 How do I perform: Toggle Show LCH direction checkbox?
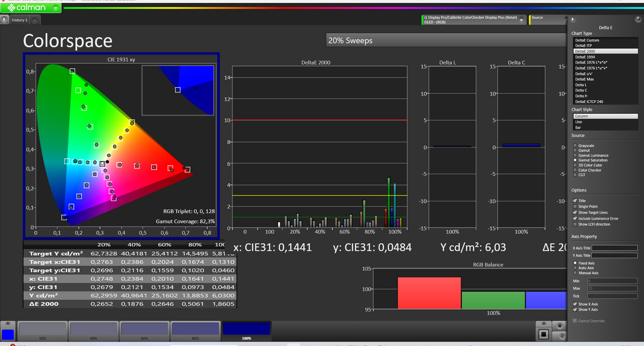point(575,224)
